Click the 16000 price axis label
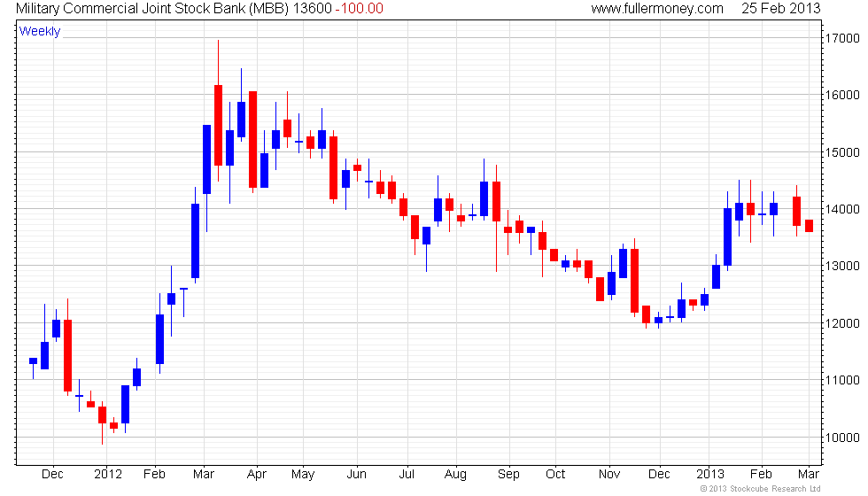This screenshot has height=496, width=868. pyautogui.click(x=842, y=96)
